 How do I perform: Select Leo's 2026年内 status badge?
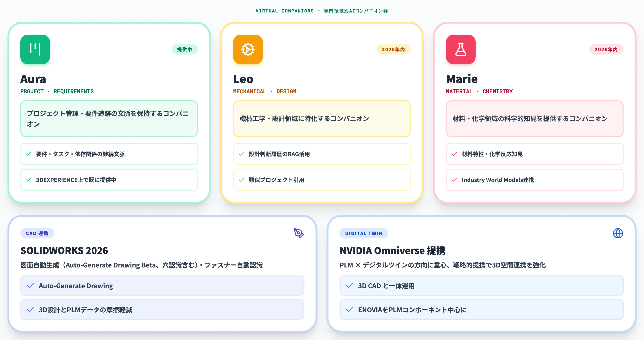coord(393,49)
